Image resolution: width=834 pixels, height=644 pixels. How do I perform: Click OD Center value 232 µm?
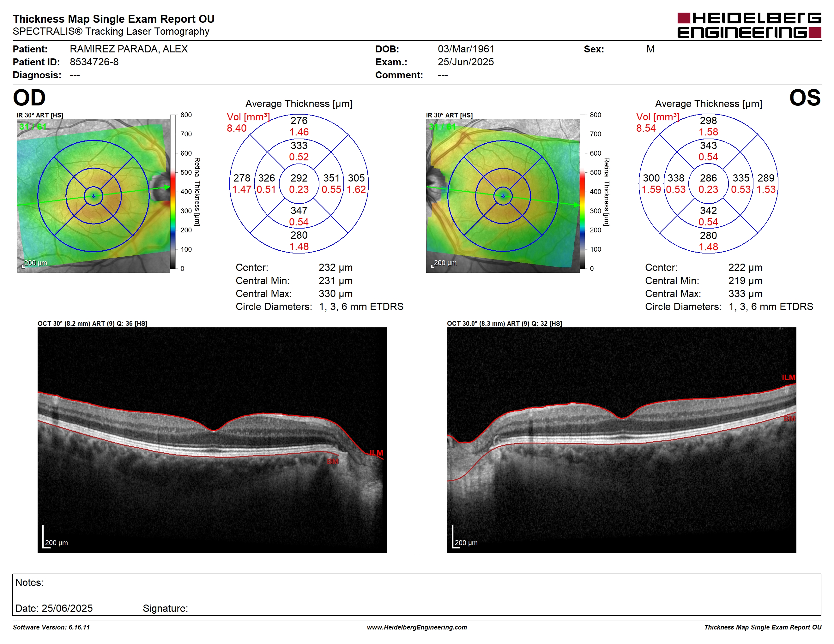point(336,267)
